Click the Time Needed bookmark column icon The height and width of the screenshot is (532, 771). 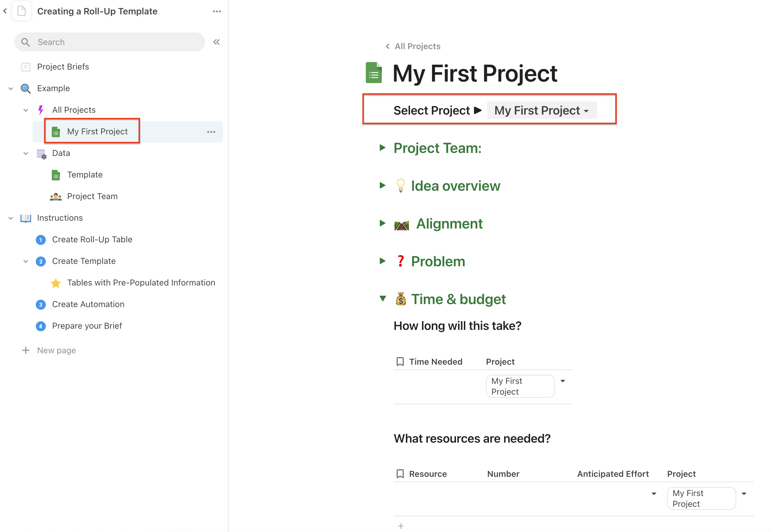click(400, 362)
